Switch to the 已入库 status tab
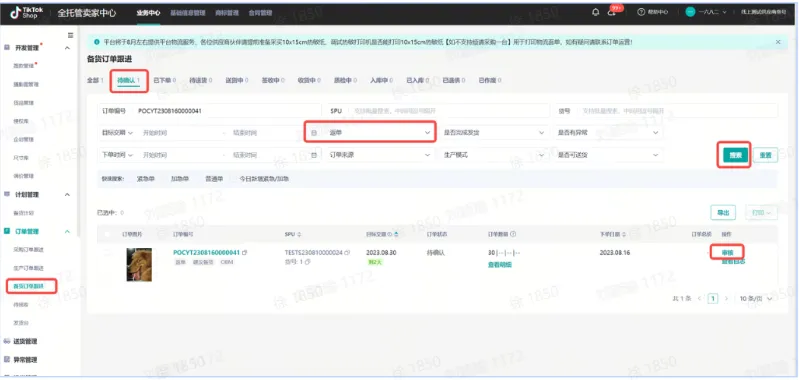Viewport: 799px width, 380px height. point(418,80)
